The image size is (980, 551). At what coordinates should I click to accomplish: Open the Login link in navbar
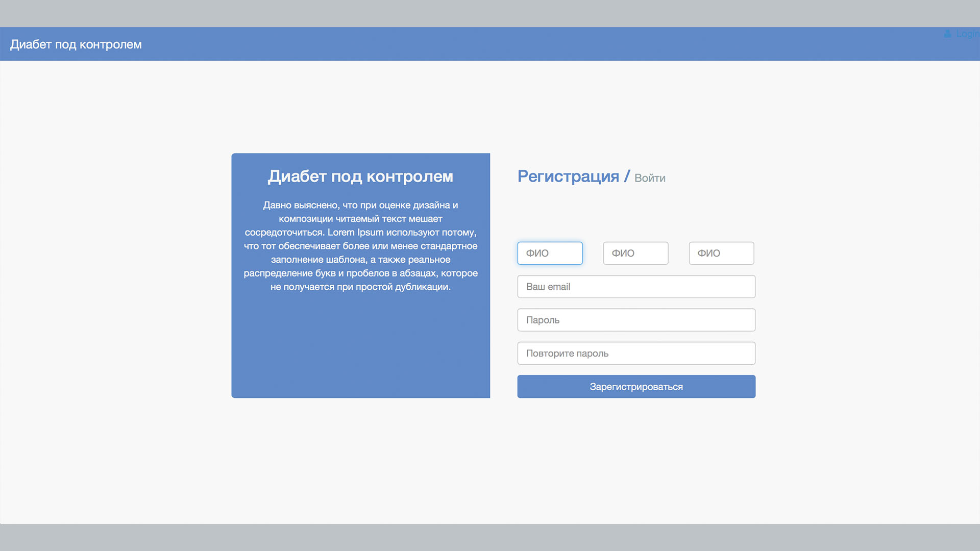pos(967,34)
